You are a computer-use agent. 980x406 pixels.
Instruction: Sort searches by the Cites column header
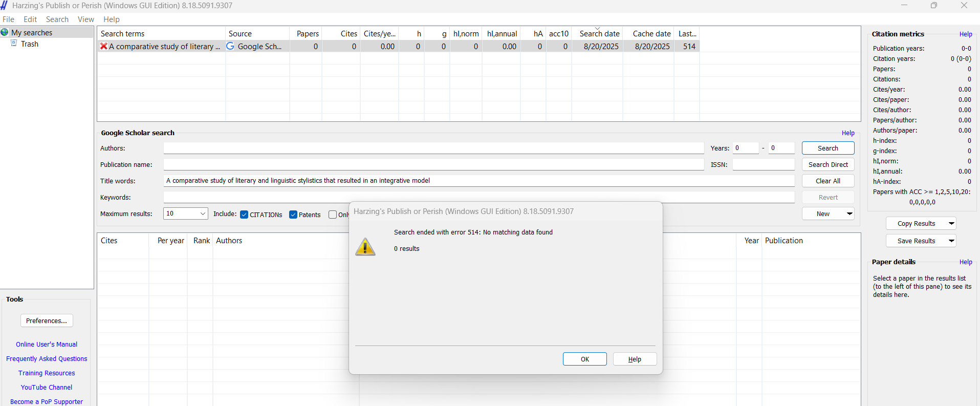tap(341, 33)
